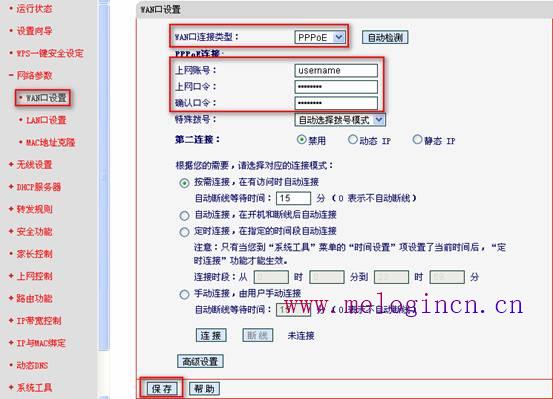Expand the 无线设置 sidebar menu
The width and height of the screenshot is (553, 399).
tap(34, 165)
